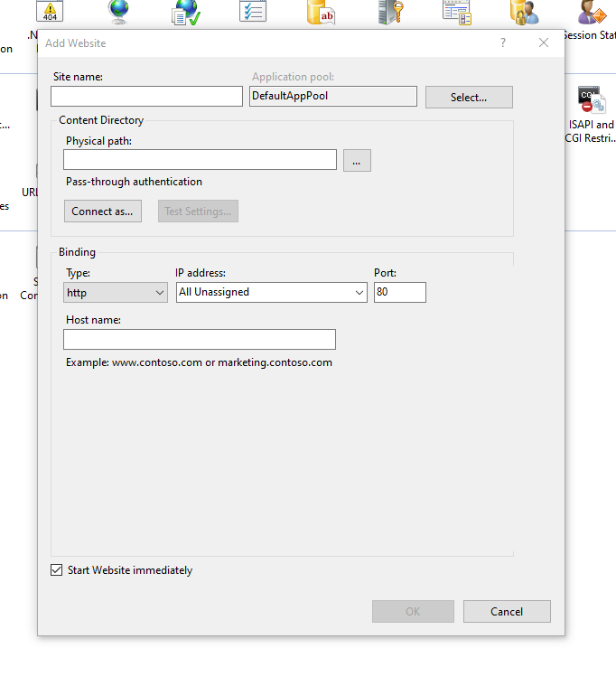Open the Session State icon
This screenshot has width=616, height=686.
point(592,12)
